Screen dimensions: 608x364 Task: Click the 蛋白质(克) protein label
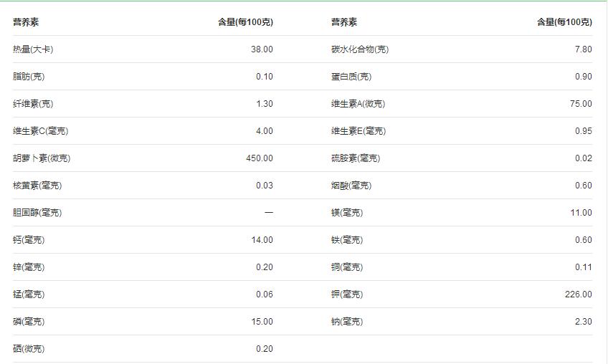click(351, 77)
